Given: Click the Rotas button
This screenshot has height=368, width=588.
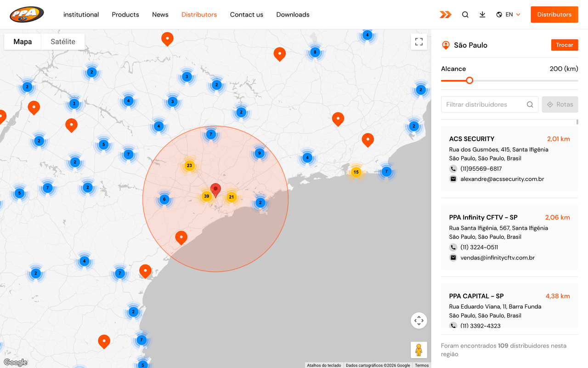Looking at the screenshot, I should (x=560, y=104).
